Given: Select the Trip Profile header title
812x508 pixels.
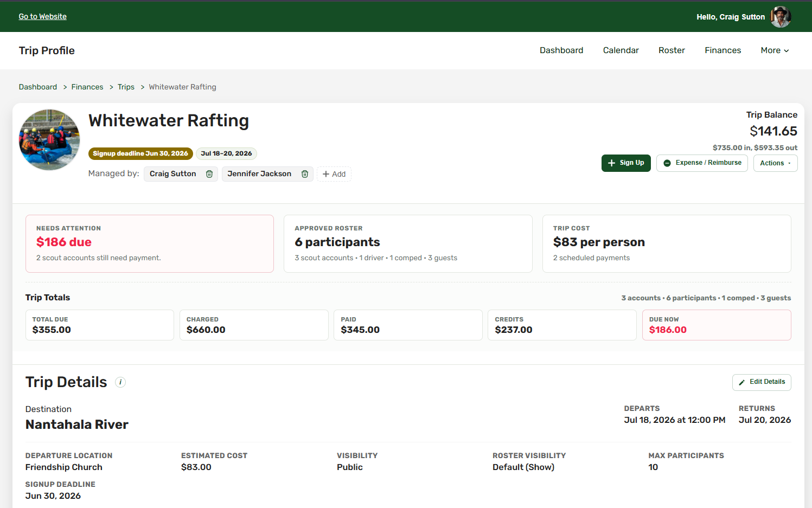Looking at the screenshot, I should 47,50.
